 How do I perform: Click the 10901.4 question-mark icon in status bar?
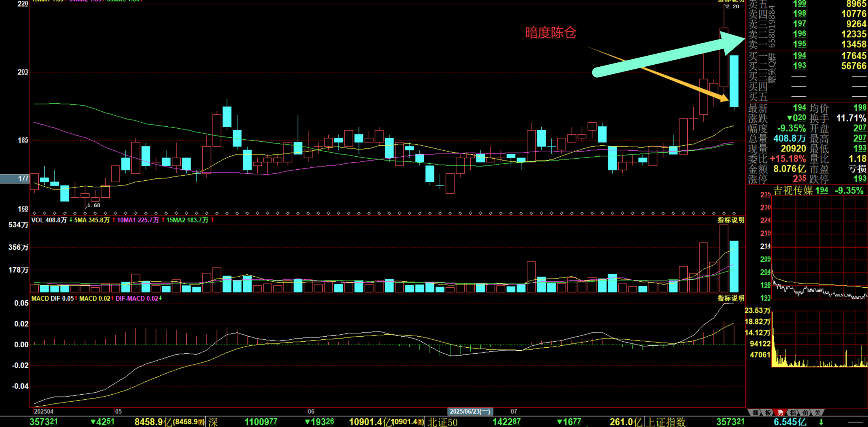421,422
